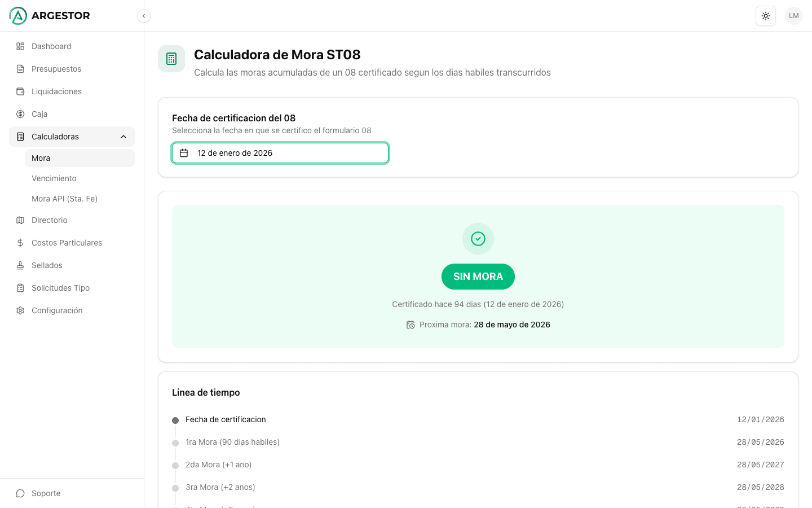Open the Caja dollar icon
Screen dimensions: 812x508
coord(21,114)
